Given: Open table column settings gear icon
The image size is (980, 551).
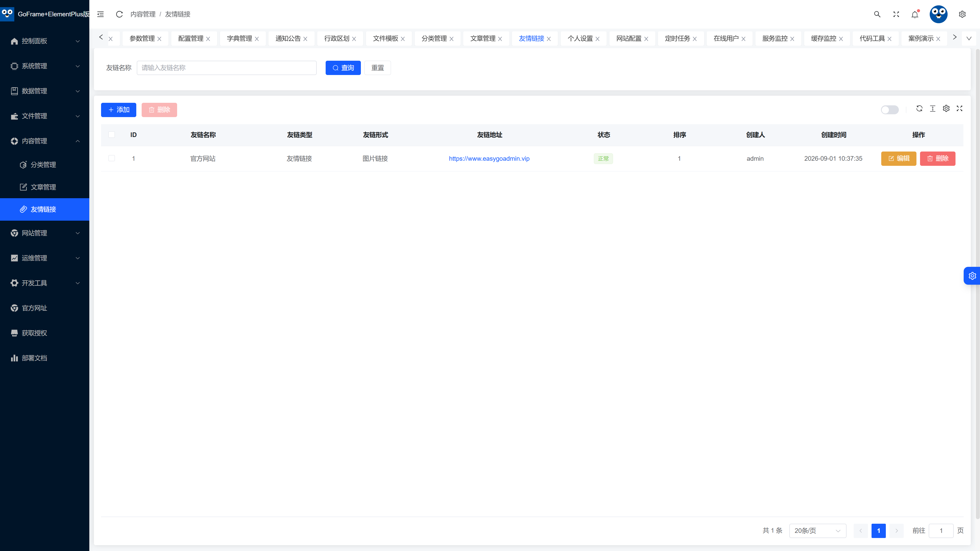Looking at the screenshot, I should (x=946, y=108).
